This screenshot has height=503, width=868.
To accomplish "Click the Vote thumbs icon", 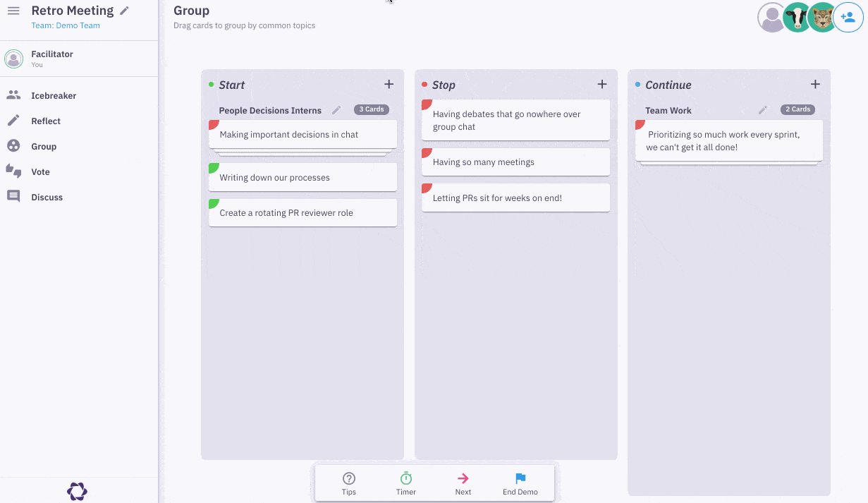I will click(13, 171).
